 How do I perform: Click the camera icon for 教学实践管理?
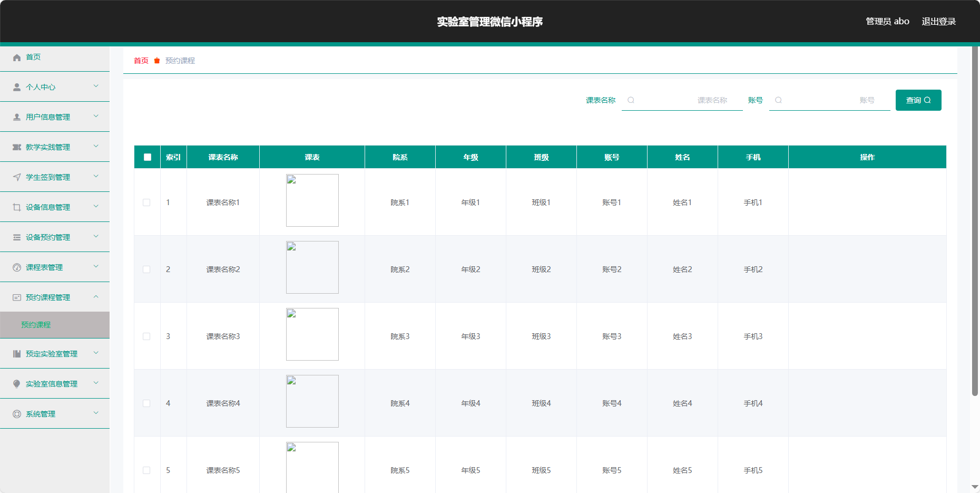[x=17, y=148]
